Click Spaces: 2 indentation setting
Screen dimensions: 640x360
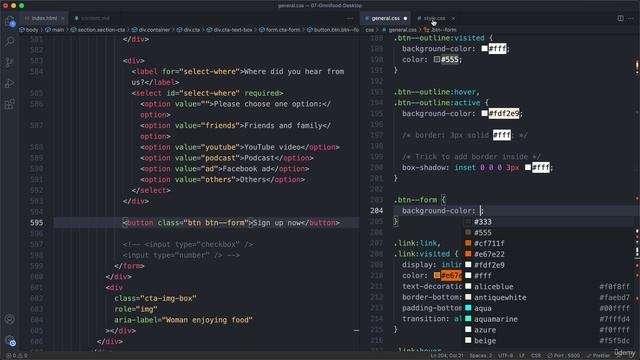[480, 356]
